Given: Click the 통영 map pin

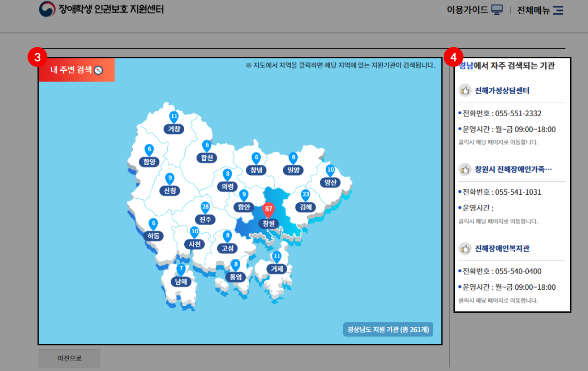Looking at the screenshot, I should [x=235, y=271].
